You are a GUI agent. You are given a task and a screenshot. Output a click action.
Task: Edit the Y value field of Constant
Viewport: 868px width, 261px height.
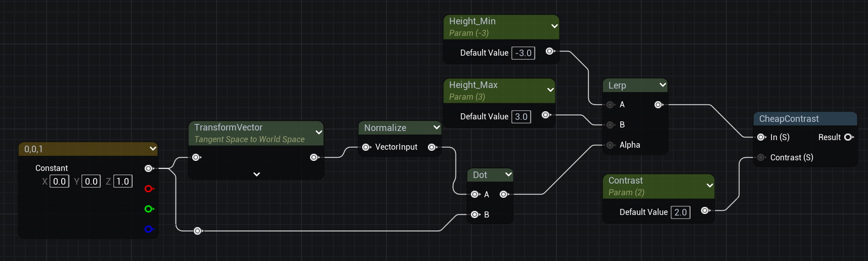coord(91,181)
